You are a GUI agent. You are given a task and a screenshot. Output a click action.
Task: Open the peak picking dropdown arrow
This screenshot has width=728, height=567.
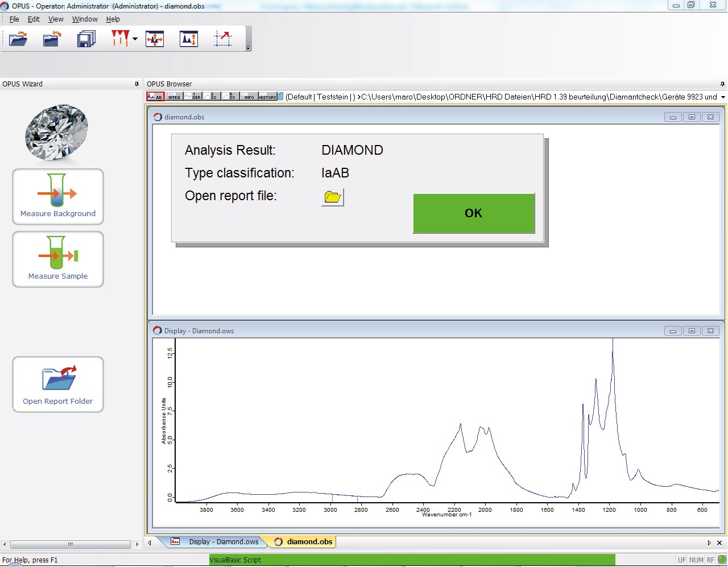[x=135, y=39]
